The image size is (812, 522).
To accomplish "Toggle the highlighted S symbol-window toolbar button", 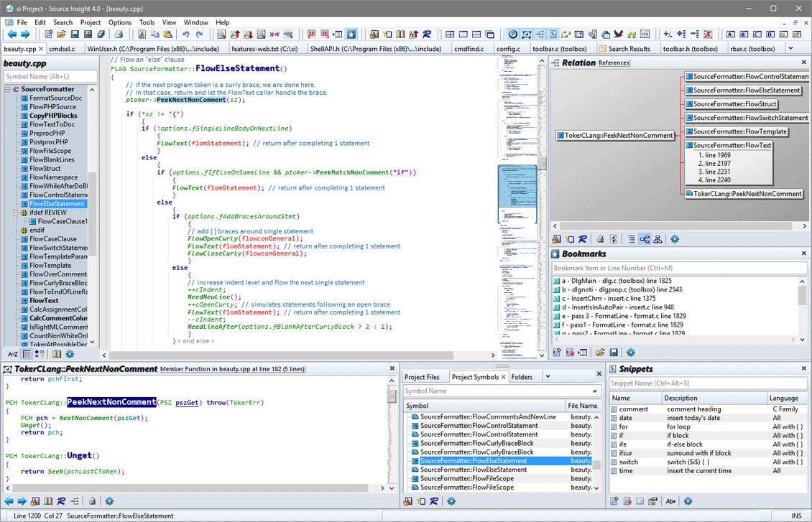I will point(553,34).
